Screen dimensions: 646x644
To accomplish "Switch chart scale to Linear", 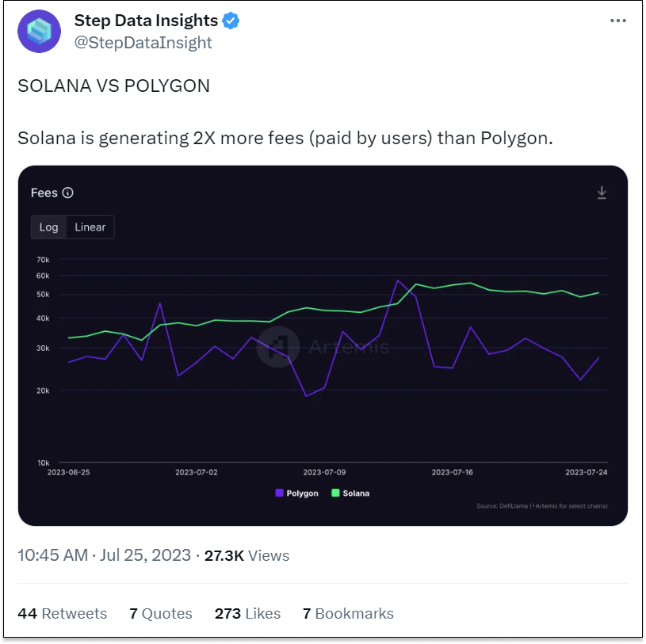I will coord(90,227).
